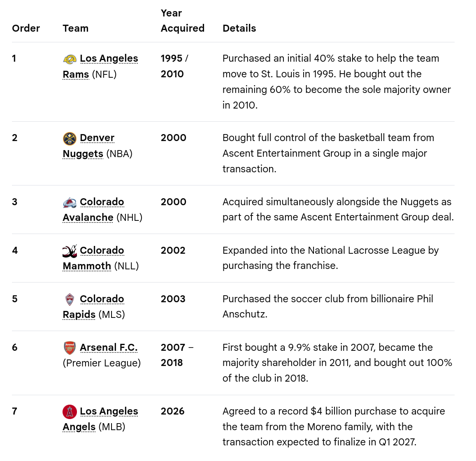Click the Colorado Avalanche logo icon
Image resolution: width=476 pixels, height=461 pixels.
[x=70, y=202]
